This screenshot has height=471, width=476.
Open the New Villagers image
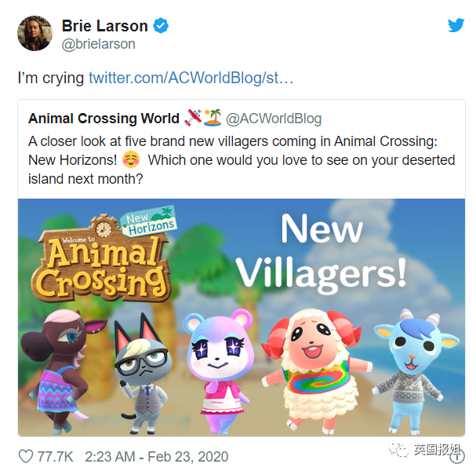[x=242, y=318]
